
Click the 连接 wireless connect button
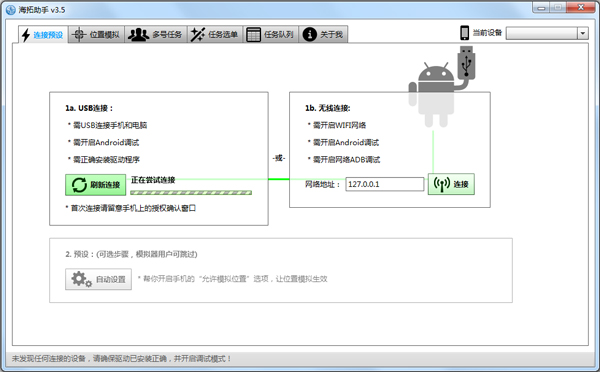(451, 184)
